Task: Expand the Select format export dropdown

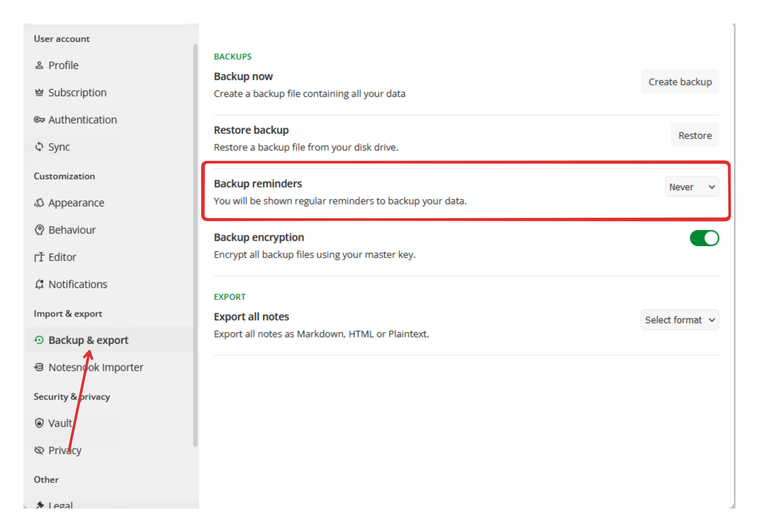Action: (x=680, y=320)
